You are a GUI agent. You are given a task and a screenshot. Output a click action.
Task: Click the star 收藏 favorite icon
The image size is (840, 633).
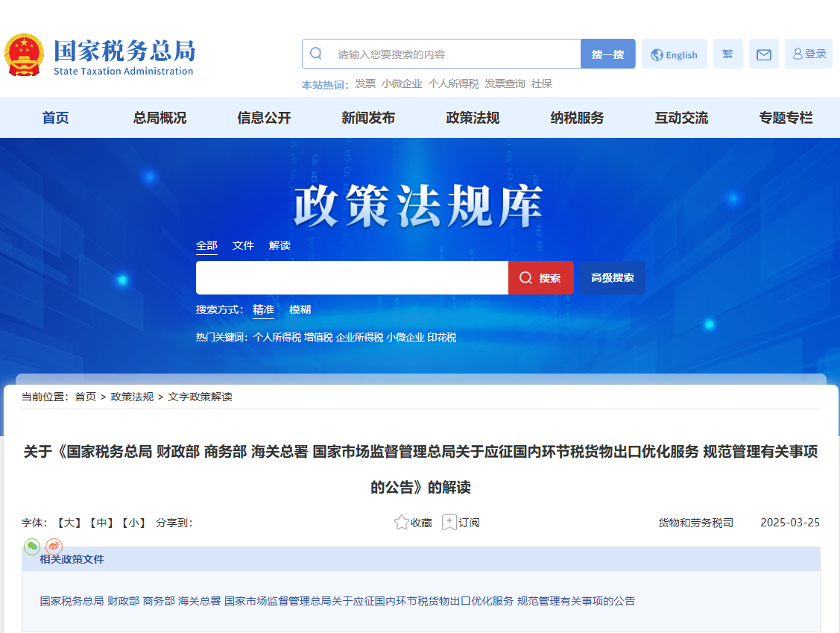tap(402, 522)
